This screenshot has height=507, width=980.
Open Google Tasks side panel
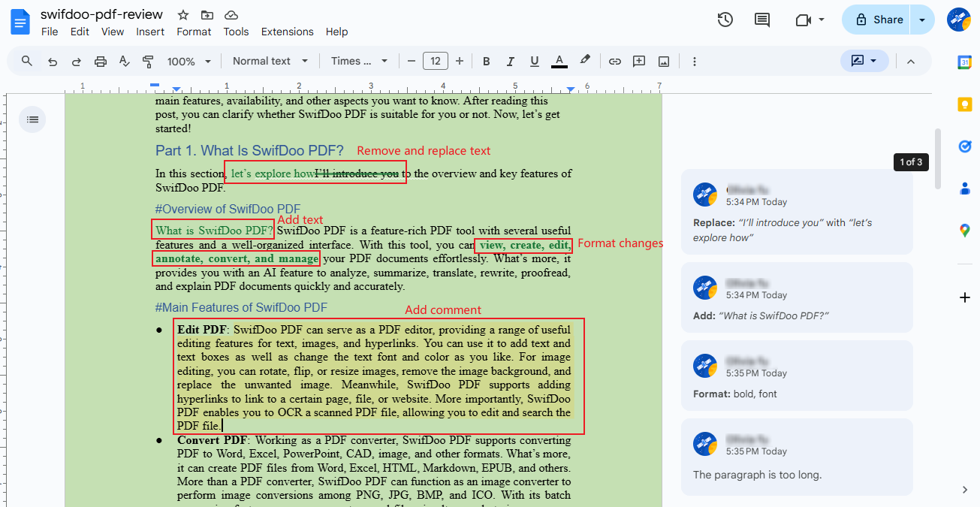pos(965,146)
